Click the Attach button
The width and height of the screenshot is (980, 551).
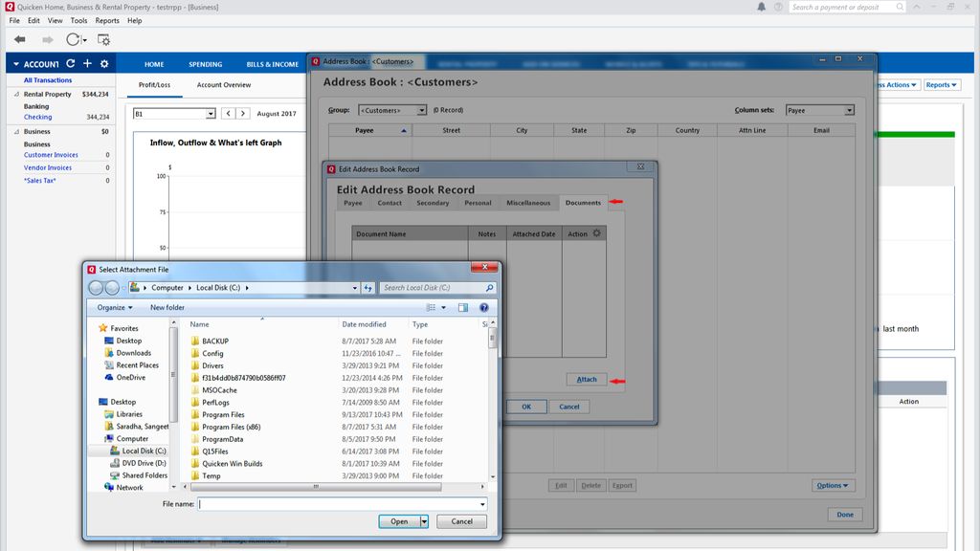(x=587, y=379)
